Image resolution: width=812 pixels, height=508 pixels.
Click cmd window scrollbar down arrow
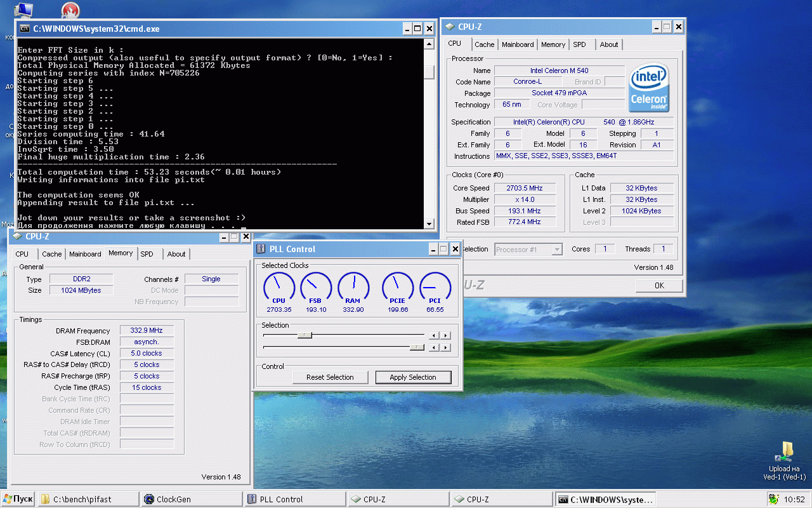point(429,224)
